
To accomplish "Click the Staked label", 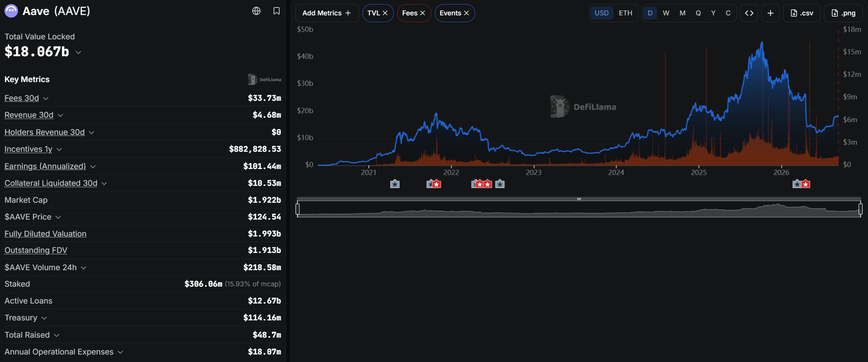I will click(x=17, y=284).
